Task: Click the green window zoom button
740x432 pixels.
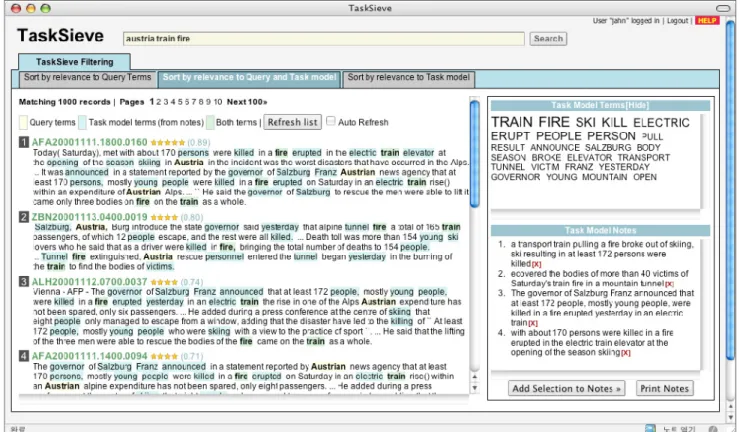Action: click(x=45, y=8)
